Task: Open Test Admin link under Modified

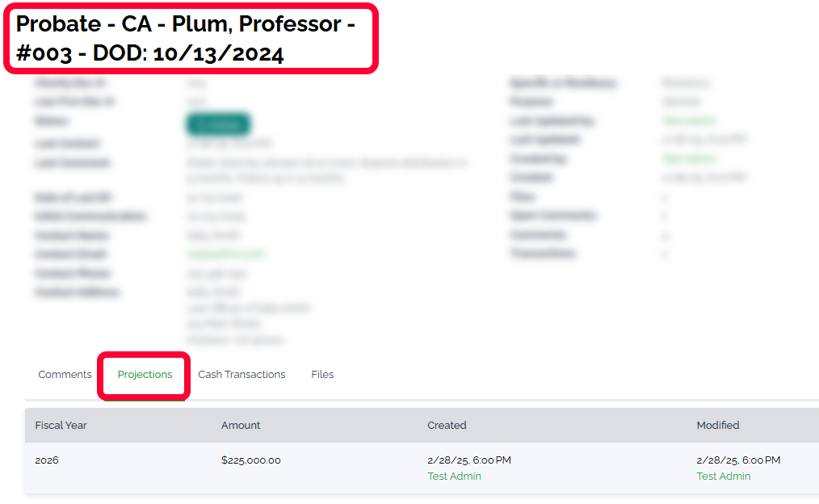Action: [724, 477]
